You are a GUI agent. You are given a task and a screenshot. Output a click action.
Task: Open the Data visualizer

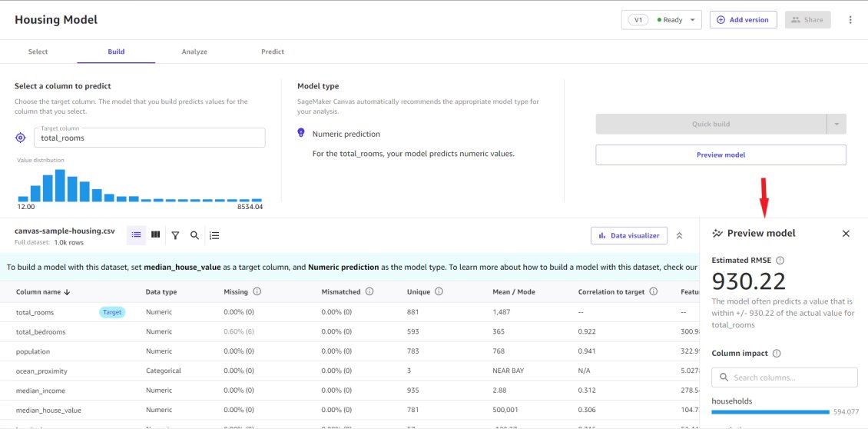click(629, 235)
